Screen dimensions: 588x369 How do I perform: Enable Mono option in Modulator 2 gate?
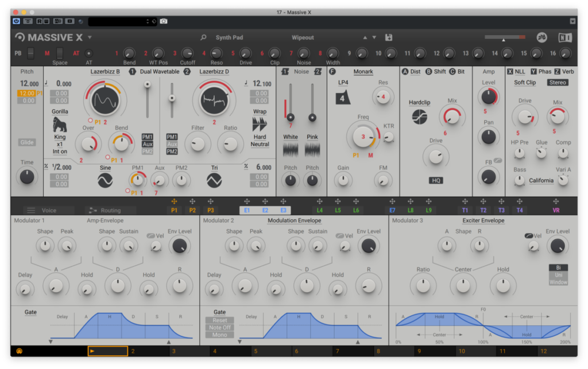click(x=219, y=335)
